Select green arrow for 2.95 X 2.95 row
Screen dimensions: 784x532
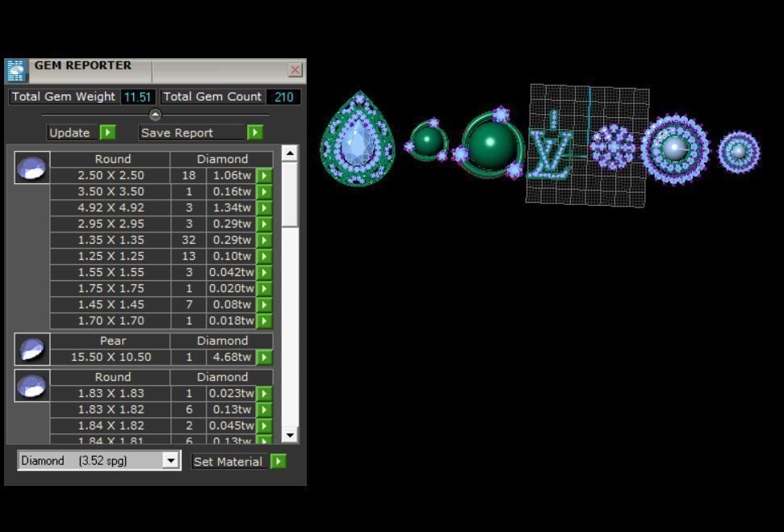[264, 224]
